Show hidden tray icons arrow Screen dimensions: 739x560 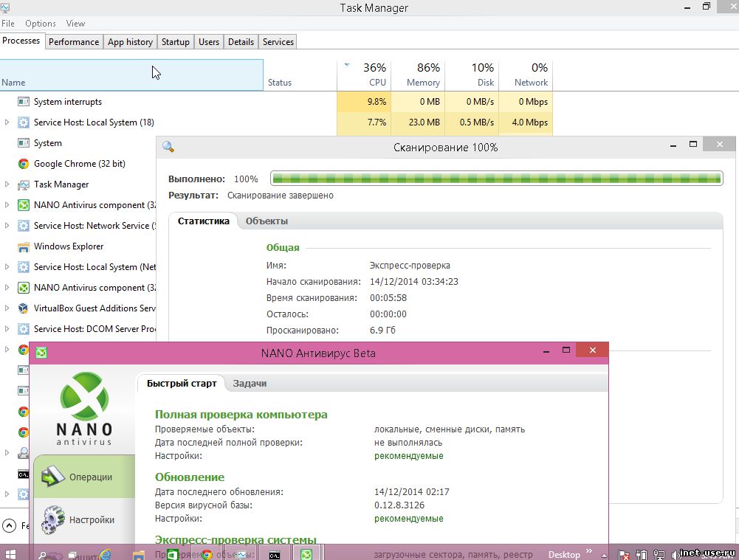coord(604,556)
